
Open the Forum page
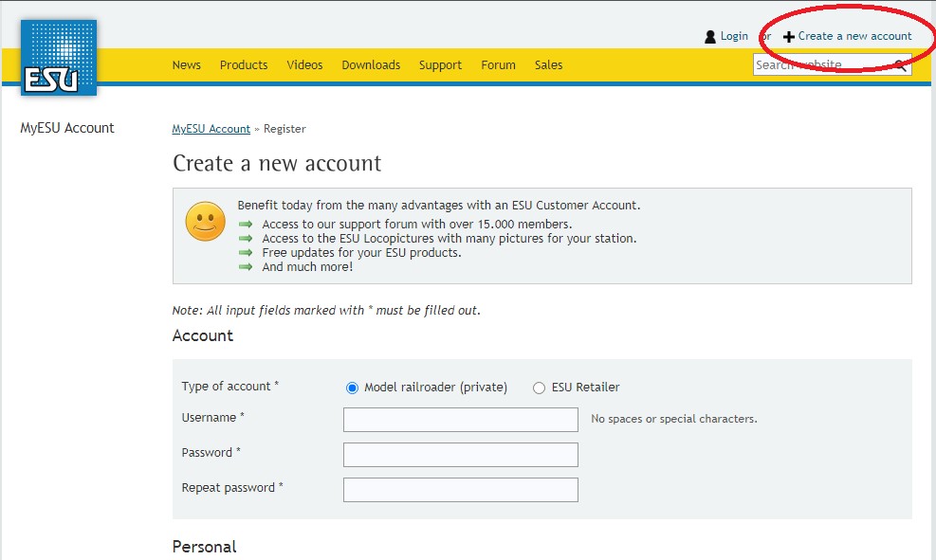(x=498, y=65)
